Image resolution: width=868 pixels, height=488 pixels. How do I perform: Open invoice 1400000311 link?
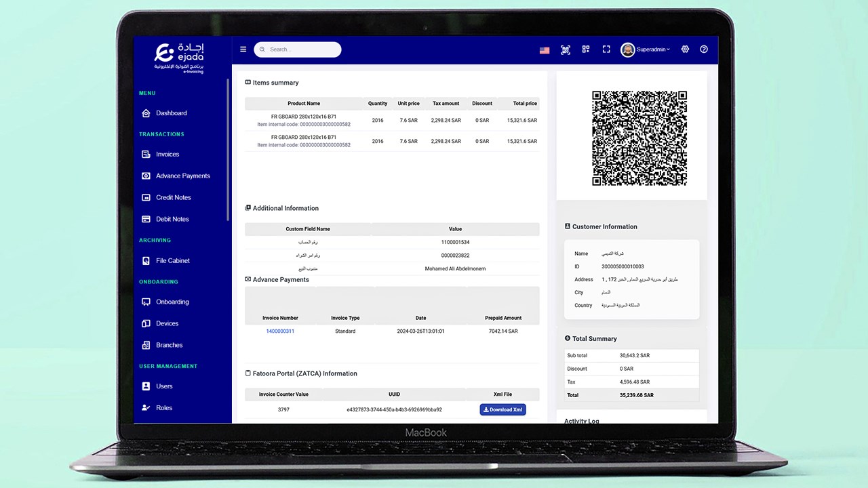[280, 331]
